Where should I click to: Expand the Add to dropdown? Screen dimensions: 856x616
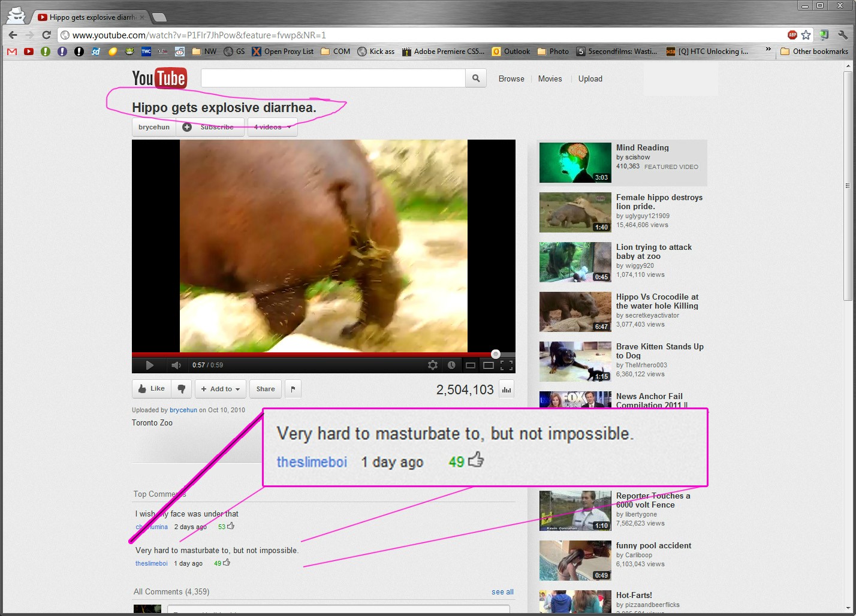click(x=220, y=389)
